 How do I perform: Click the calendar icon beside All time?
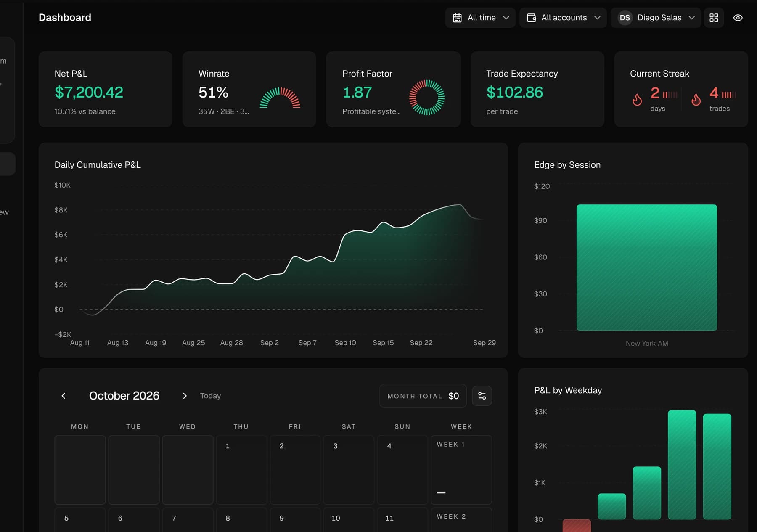457,18
